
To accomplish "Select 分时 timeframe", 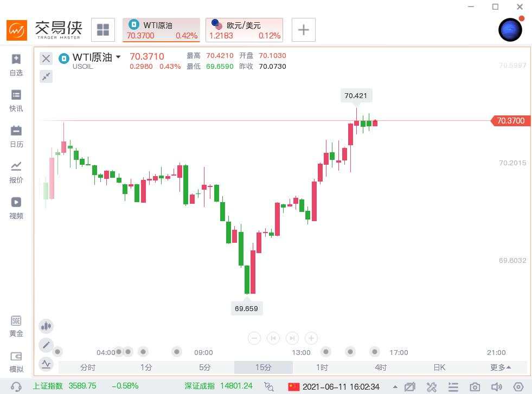I will [88, 367].
